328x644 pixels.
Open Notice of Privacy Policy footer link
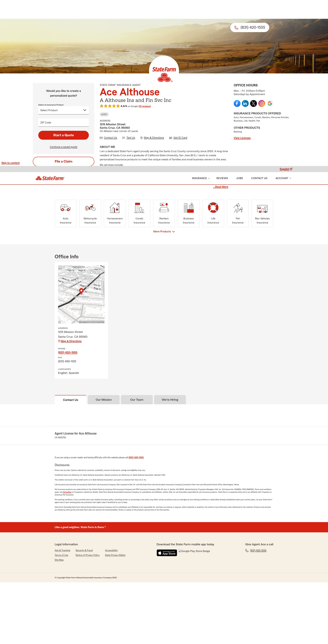point(88,555)
